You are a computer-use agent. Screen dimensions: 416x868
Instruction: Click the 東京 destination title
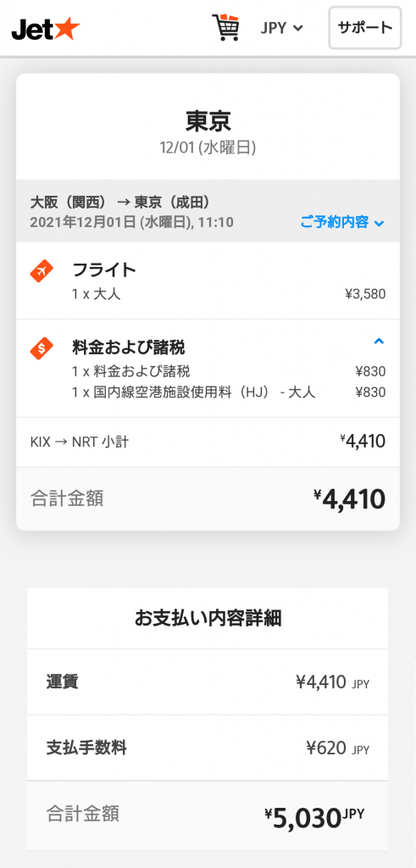point(208,120)
